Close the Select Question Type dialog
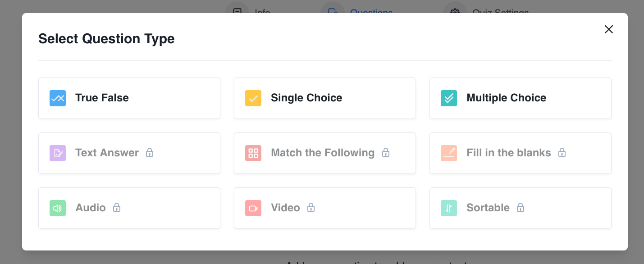 tap(609, 29)
